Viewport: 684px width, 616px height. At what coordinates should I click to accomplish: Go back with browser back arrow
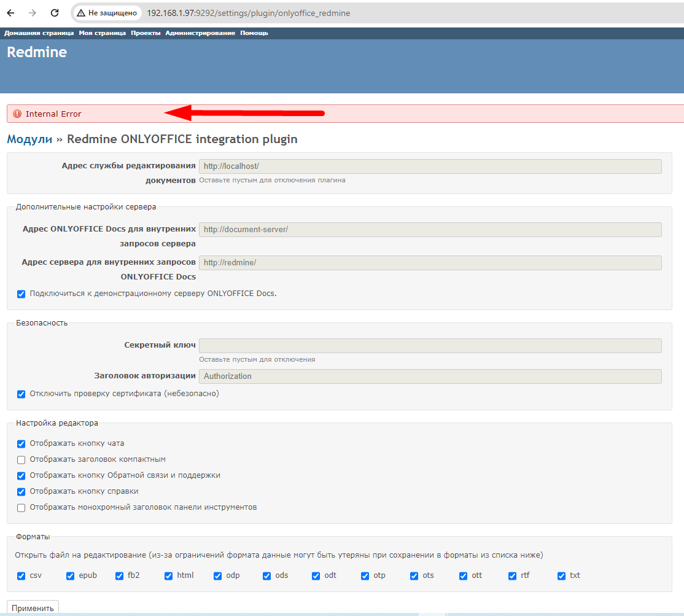click(10, 13)
